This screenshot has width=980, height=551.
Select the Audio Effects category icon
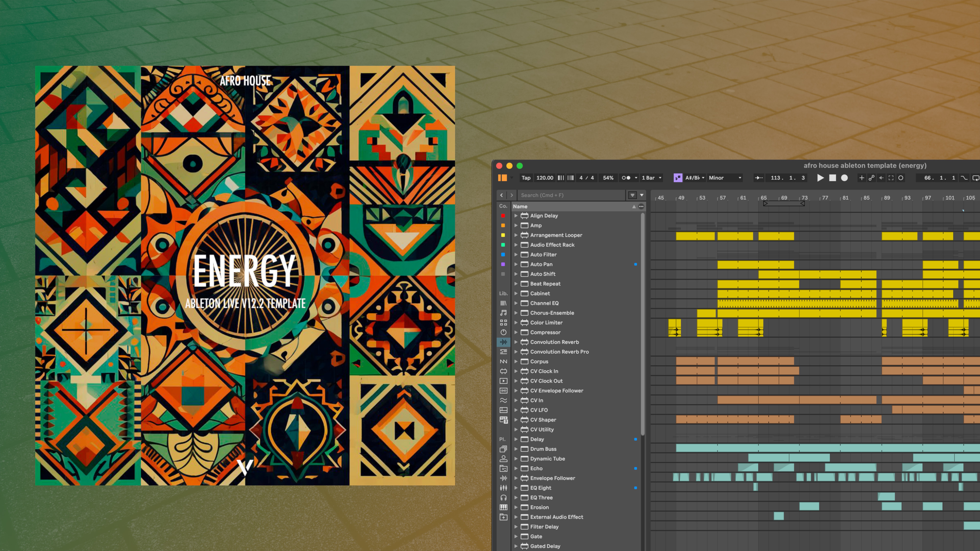click(x=503, y=342)
